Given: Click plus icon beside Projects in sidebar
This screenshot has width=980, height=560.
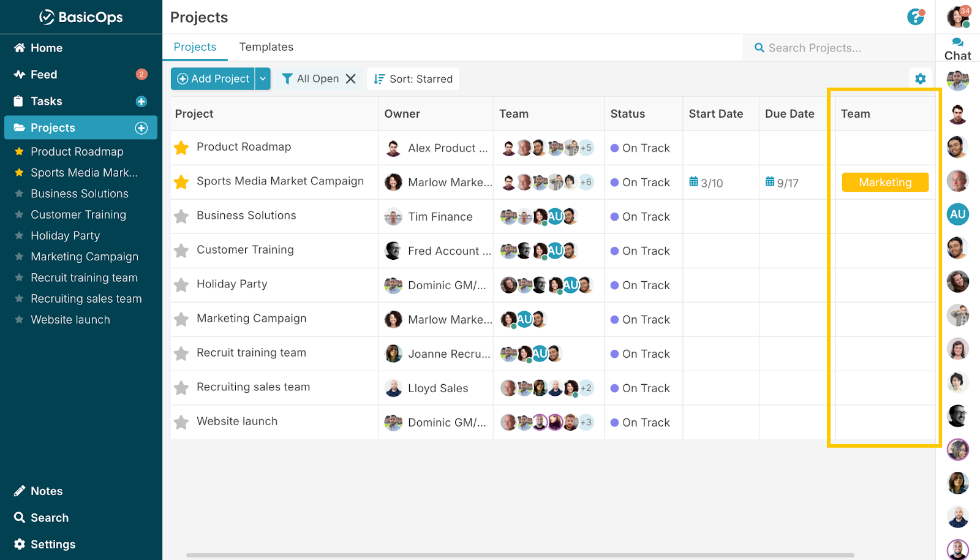Looking at the screenshot, I should pyautogui.click(x=141, y=128).
